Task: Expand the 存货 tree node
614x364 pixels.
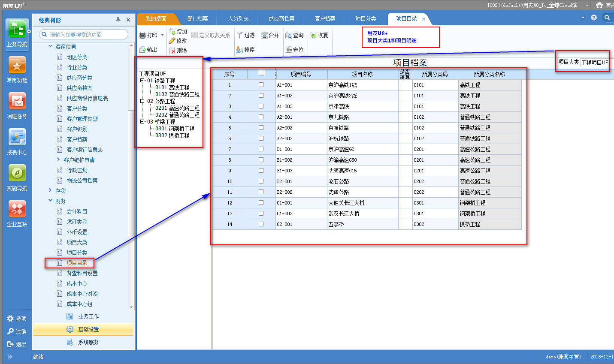Action: [51, 191]
